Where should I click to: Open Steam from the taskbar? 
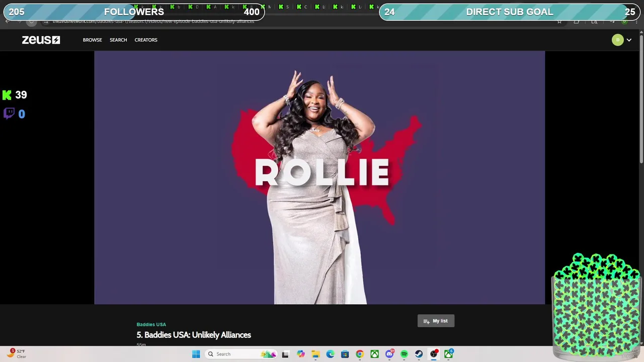pos(419,354)
